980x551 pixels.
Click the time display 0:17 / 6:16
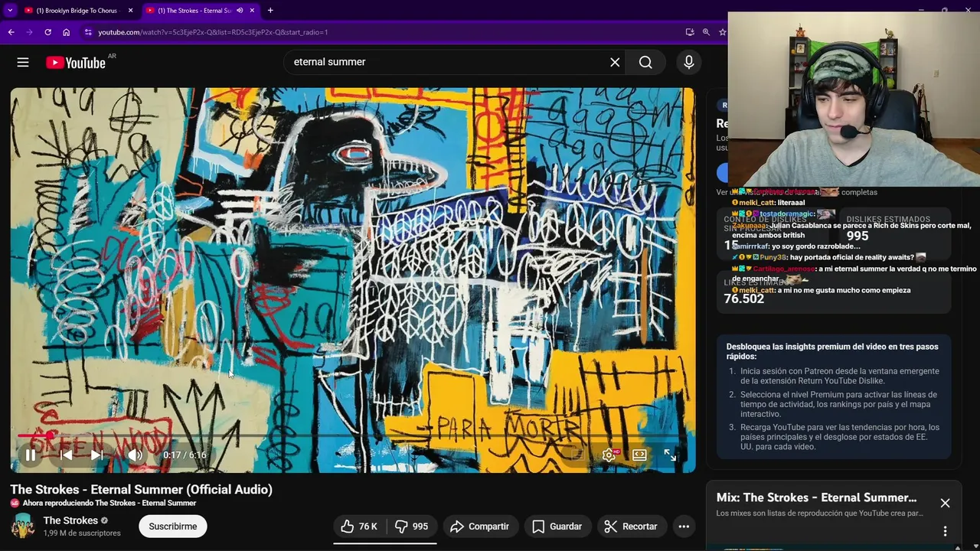coord(185,455)
